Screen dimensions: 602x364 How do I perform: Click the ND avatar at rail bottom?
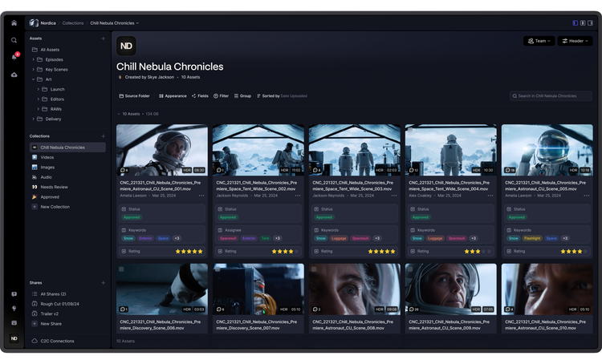point(14,338)
